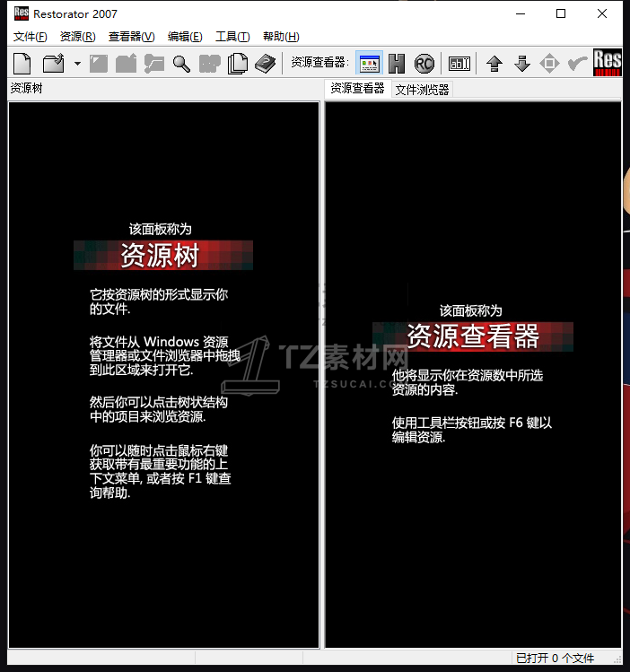Click the 资源树 panel header label

click(x=27, y=88)
